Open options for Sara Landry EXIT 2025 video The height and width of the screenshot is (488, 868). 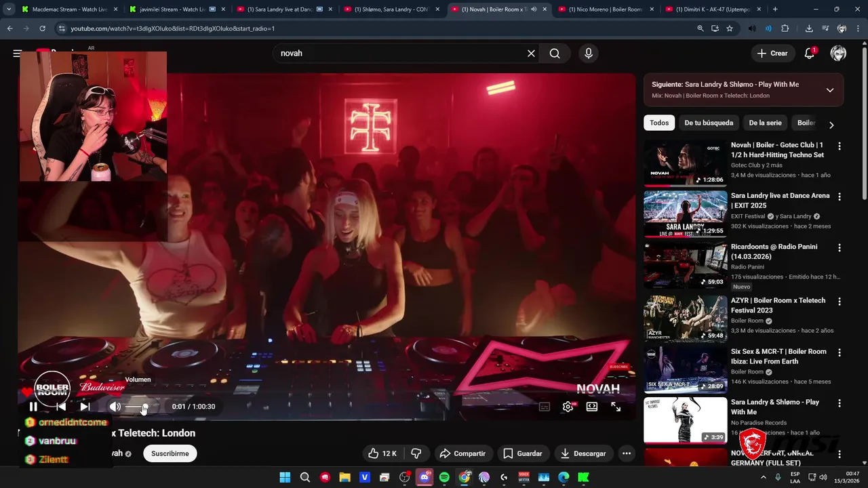click(840, 197)
